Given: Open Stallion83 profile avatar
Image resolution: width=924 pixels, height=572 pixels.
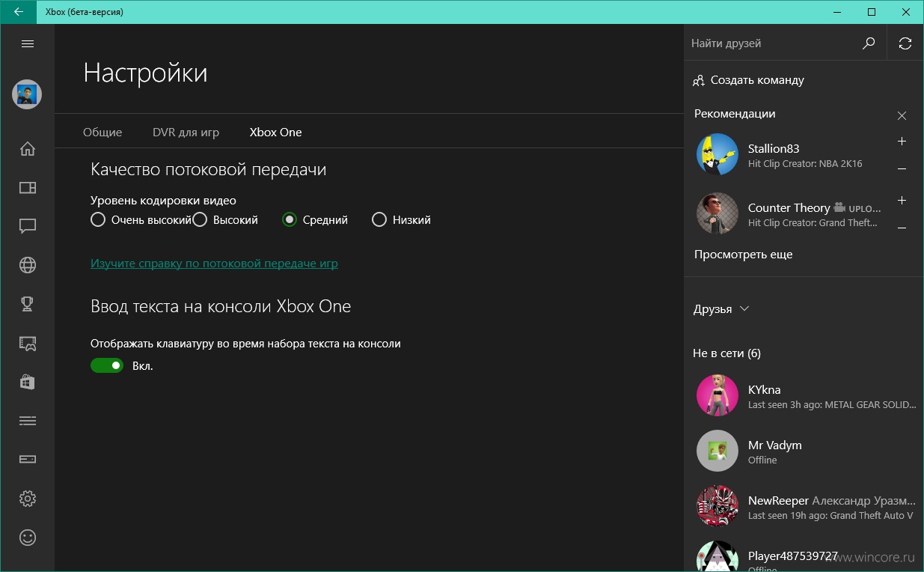Looking at the screenshot, I should point(718,155).
